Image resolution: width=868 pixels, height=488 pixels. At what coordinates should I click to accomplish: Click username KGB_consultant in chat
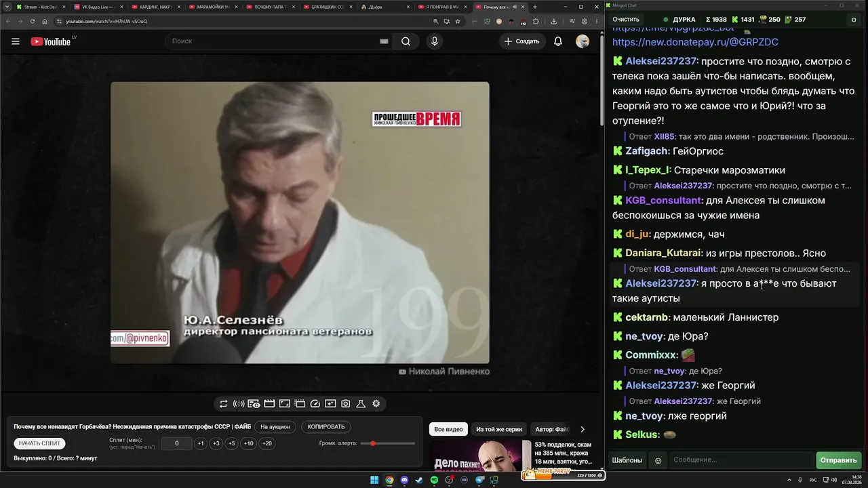pos(663,201)
